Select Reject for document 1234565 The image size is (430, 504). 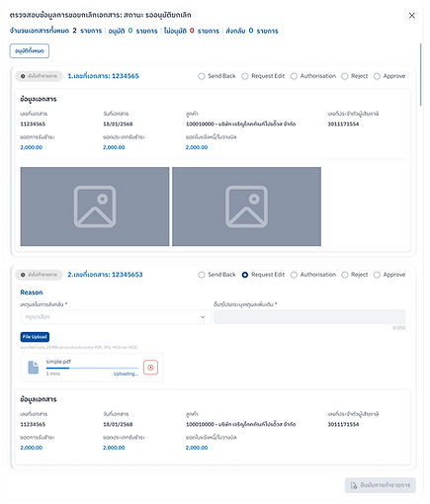tap(345, 76)
